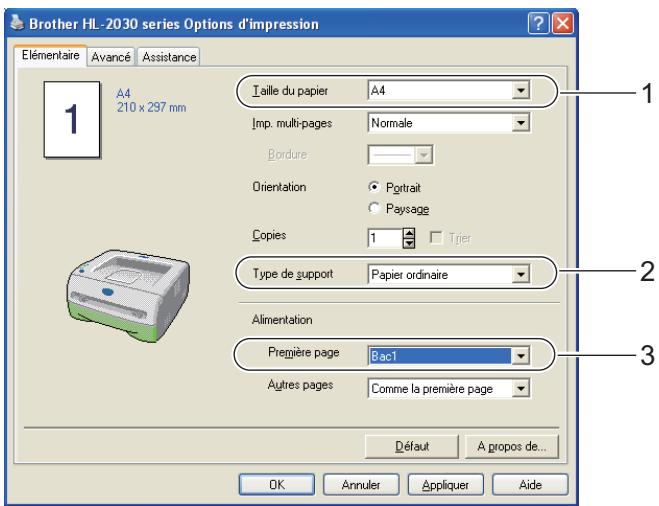Click the Défaut button

411,446
